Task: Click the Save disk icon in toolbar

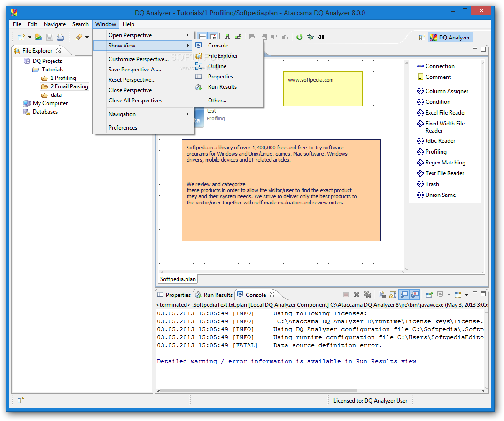Action: 49,37
